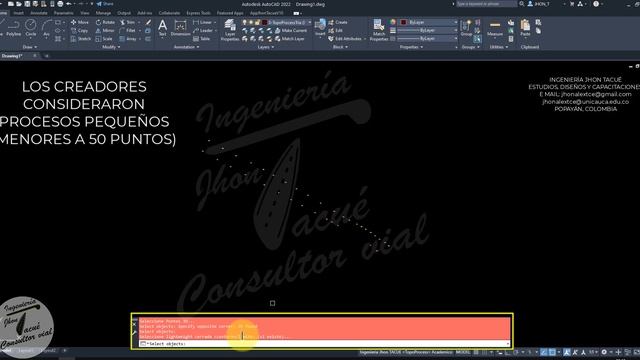640x360 pixels.
Task: Open the AppJhonTacueV10 ribbon tab
Action: pos(266,13)
